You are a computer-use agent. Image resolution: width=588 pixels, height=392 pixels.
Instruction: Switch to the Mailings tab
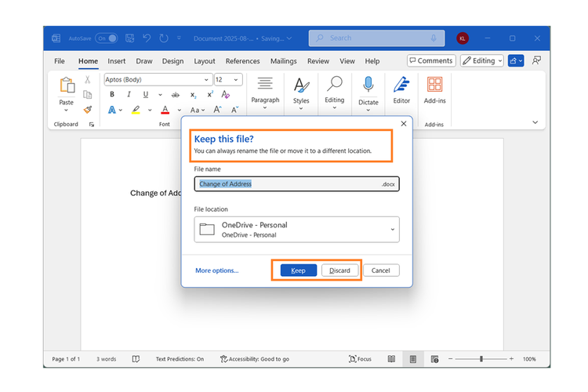[x=284, y=61]
